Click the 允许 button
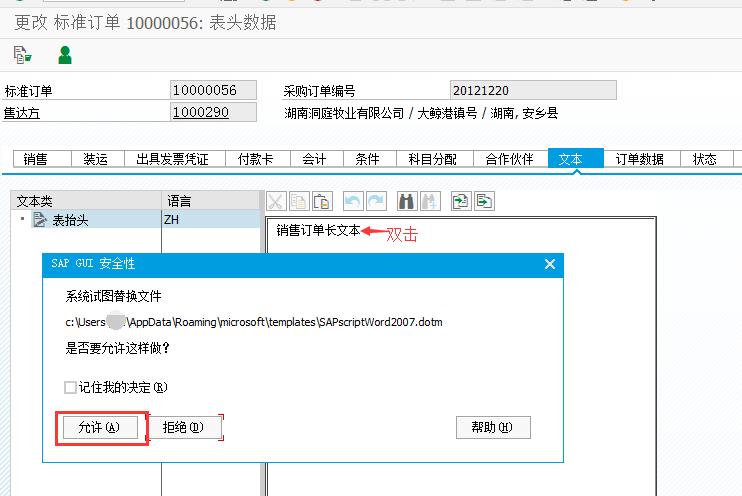 [x=100, y=427]
